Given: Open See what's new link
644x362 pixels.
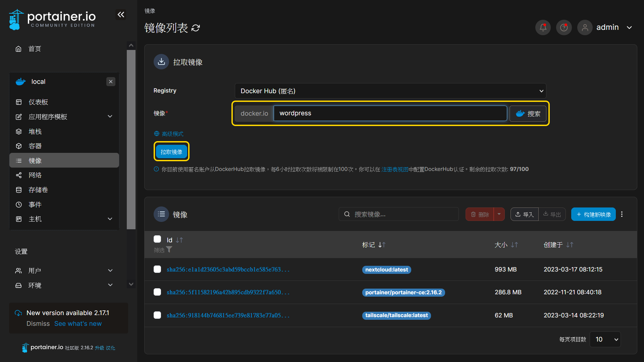Looking at the screenshot, I should coord(78,324).
